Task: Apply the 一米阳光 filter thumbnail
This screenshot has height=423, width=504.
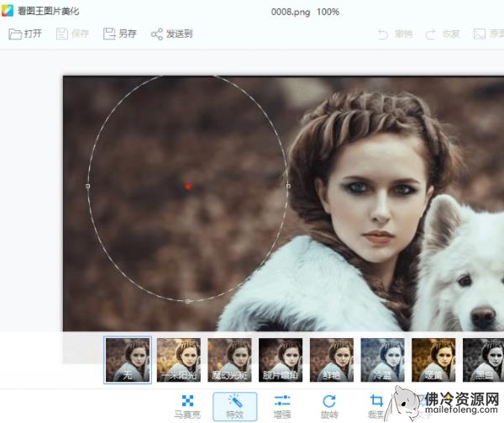Action: tap(178, 360)
